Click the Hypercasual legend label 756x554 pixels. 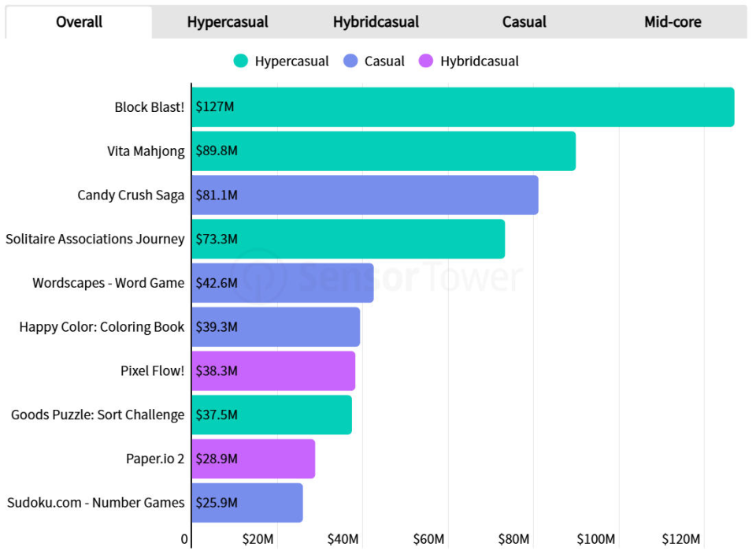pos(291,61)
